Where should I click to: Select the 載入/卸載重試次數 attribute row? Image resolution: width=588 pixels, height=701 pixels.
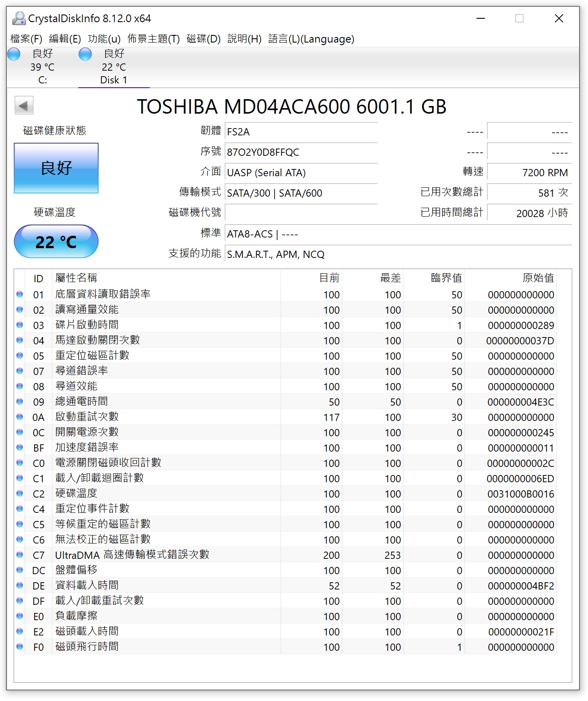point(286,601)
